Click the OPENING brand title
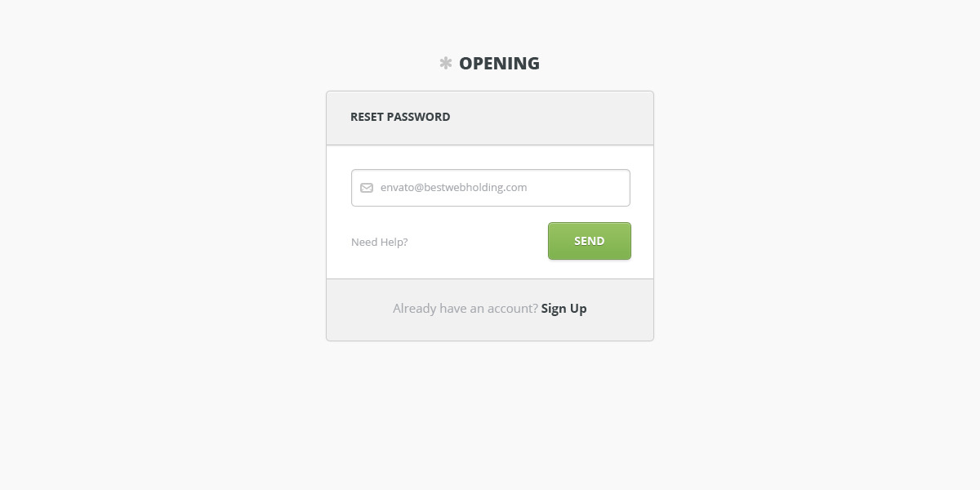This screenshot has height=490, width=980. 499,63
